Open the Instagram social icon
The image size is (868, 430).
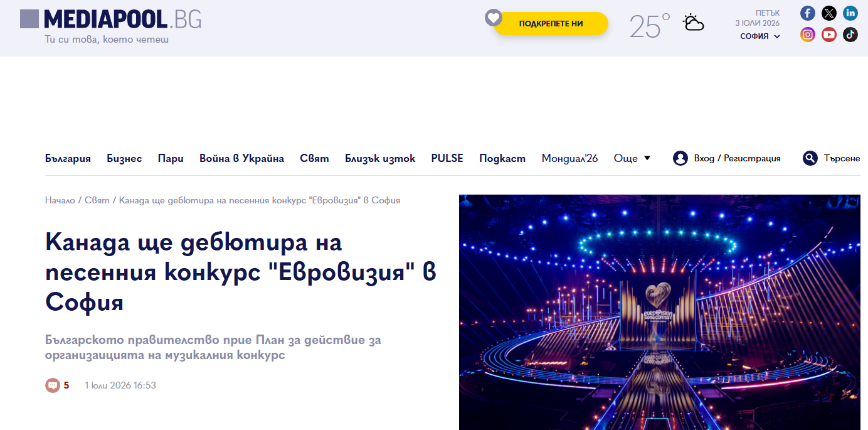pyautogui.click(x=808, y=35)
